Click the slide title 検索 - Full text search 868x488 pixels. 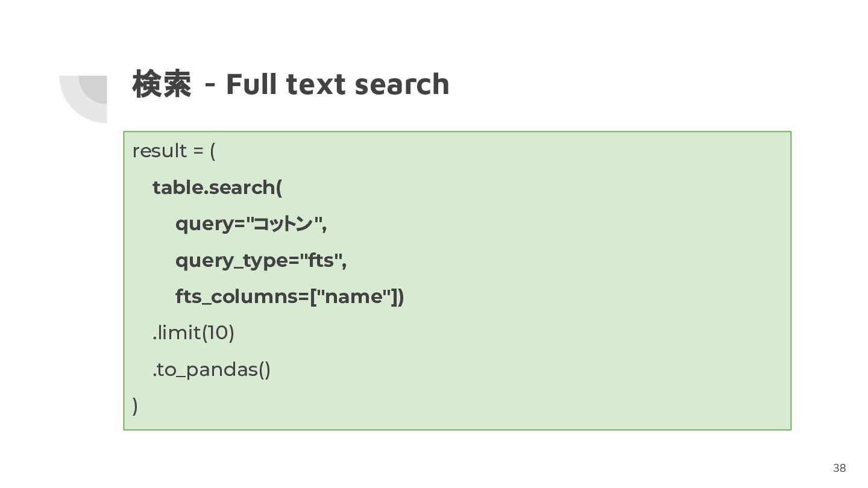click(291, 84)
